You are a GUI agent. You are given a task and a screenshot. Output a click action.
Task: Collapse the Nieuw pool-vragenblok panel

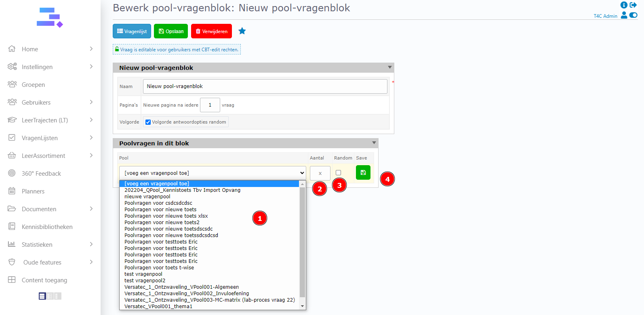click(x=389, y=67)
